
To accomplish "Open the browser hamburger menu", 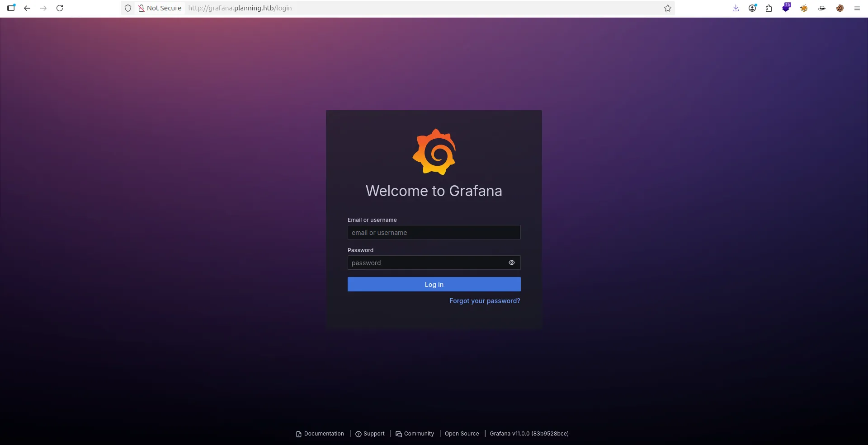I will (857, 8).
